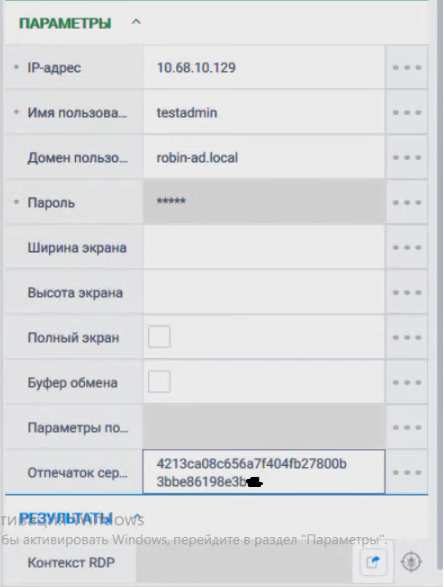Collapse the РЕЗУЛЬТАТЫ section chevron

click(x=137, y=518)
